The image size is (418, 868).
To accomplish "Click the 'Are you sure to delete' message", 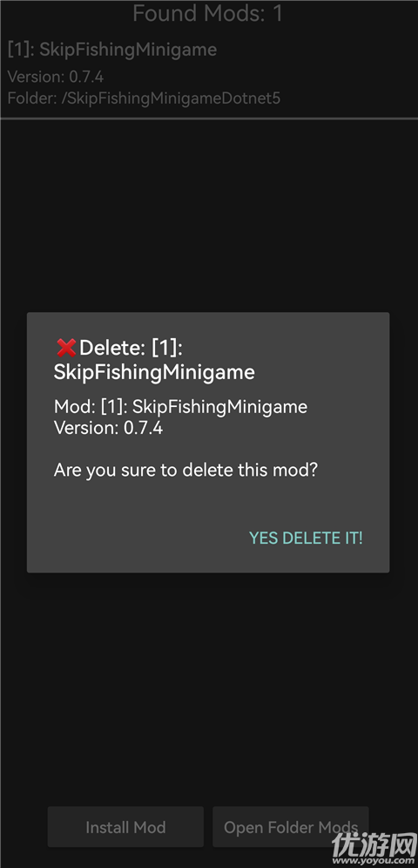I will [186, 471].
